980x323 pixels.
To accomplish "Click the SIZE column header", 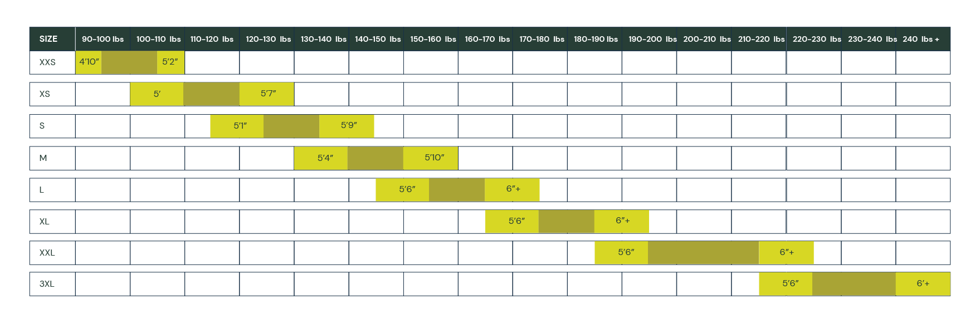I will 48,39.
